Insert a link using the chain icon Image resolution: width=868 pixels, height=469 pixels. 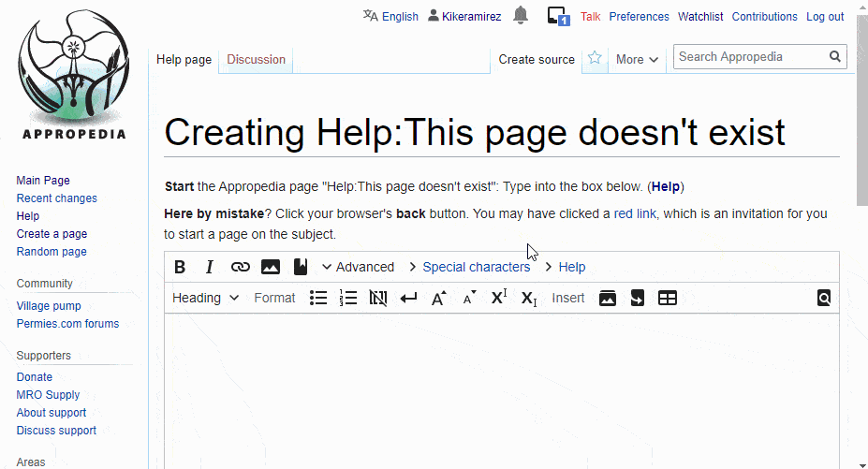point(241,267)
